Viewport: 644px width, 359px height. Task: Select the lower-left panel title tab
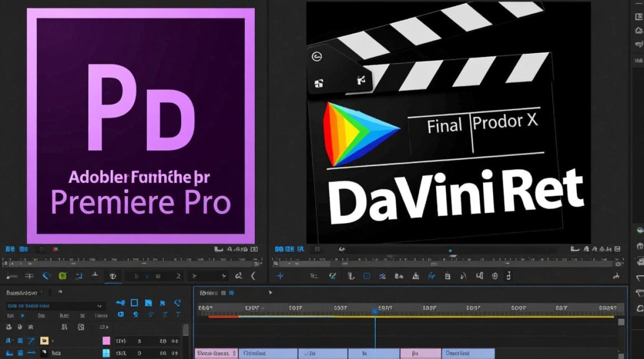21,292
